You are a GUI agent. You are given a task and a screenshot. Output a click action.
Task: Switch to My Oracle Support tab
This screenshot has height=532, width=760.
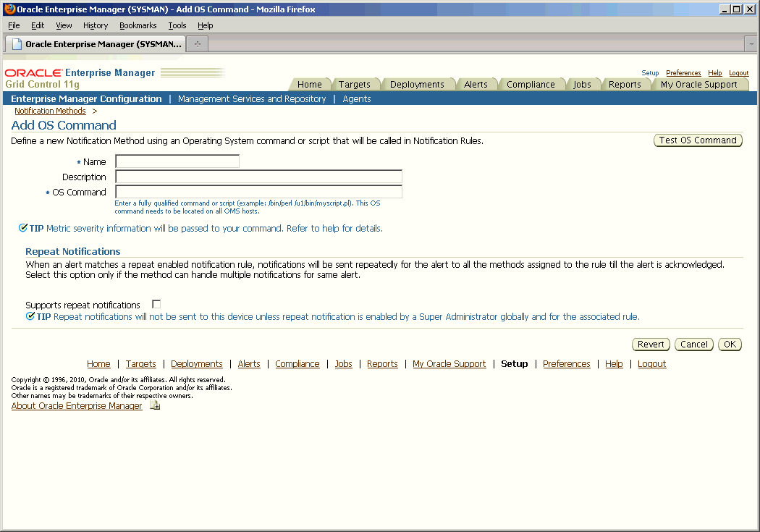click(x=699, y=84)
